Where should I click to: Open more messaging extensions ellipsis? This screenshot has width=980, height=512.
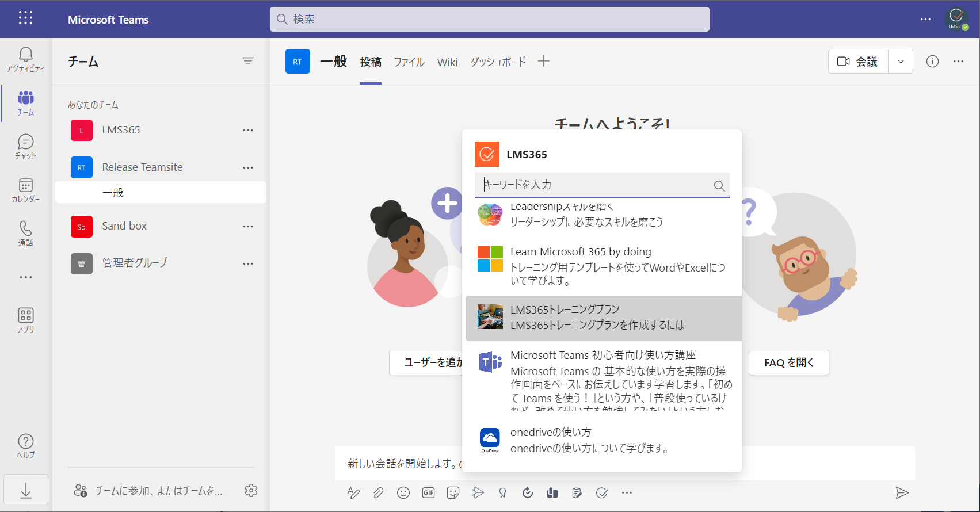click(x=627, y=492)
